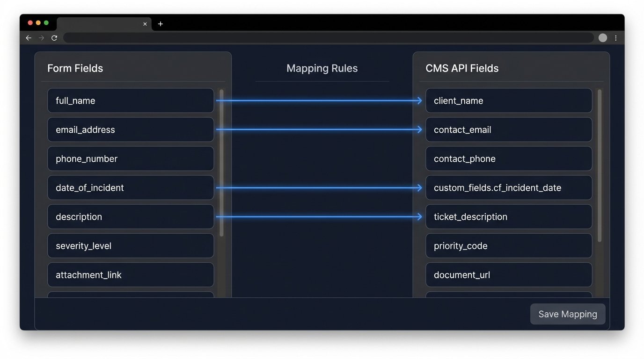Screen dimensions: 644x359
Task: Click the severity_level form field
Action: [131, 246]
